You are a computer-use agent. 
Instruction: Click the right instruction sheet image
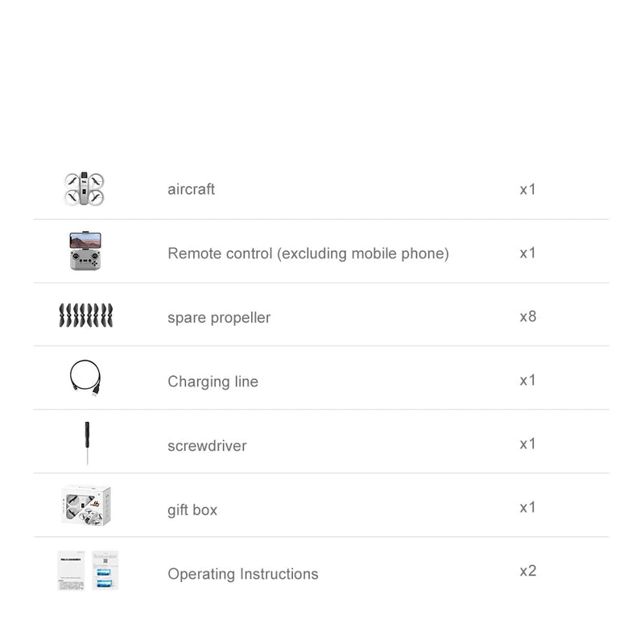[105, 571]
